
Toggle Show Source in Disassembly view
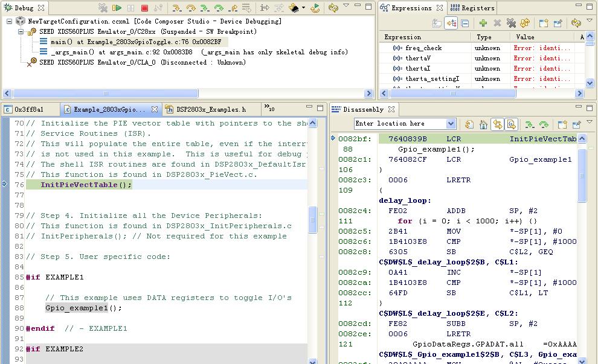(x=511, y=124)
